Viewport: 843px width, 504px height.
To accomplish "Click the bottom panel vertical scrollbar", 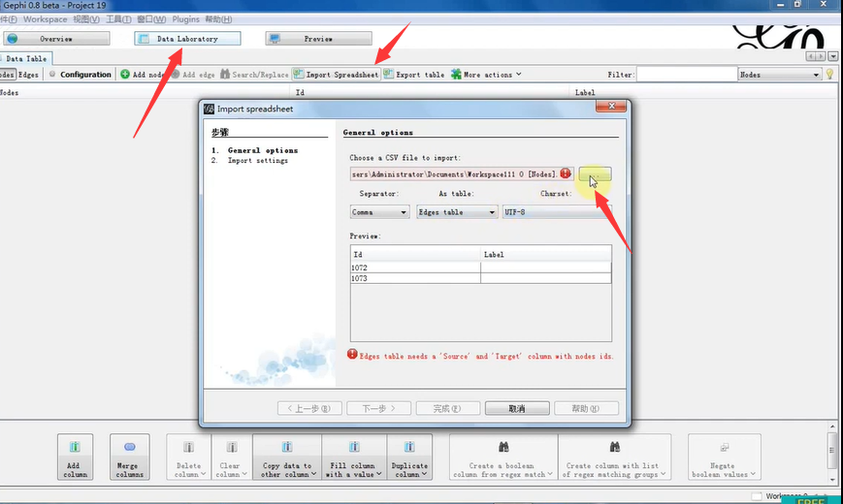I will coord(832,453).
